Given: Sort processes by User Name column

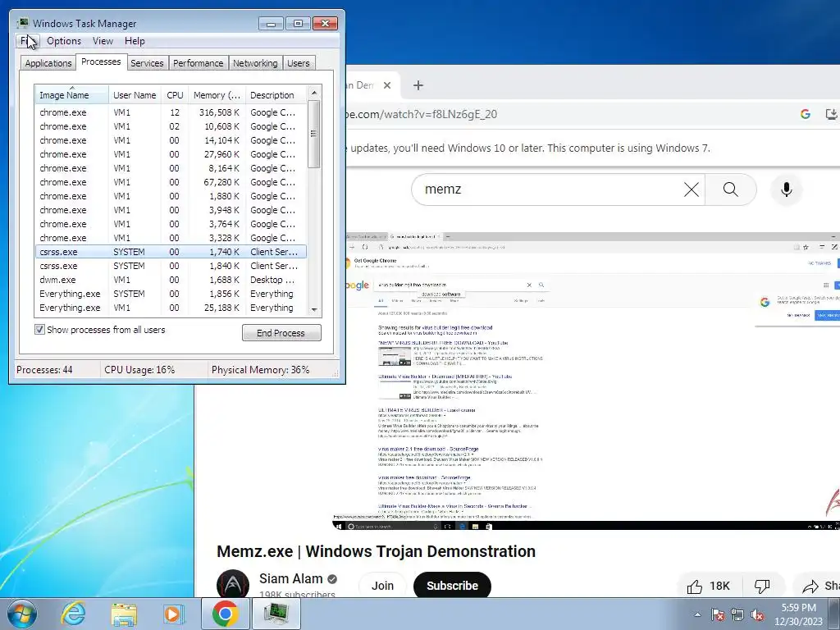Looking at the screenshot, I should coord(135,95).
